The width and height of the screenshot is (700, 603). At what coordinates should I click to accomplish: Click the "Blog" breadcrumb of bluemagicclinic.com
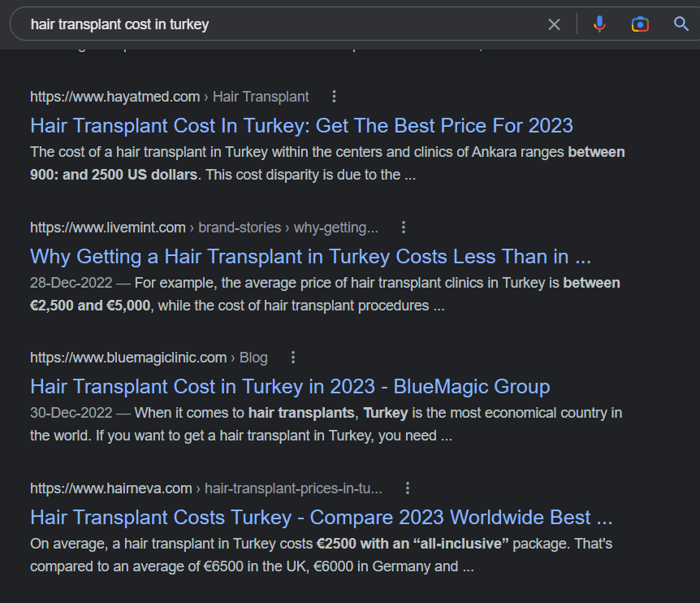pyautogui.click(x=253, y=358)
